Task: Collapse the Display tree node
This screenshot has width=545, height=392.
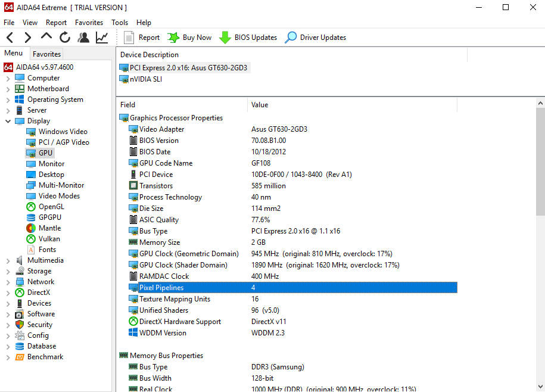Action: (x=8, y=121)
